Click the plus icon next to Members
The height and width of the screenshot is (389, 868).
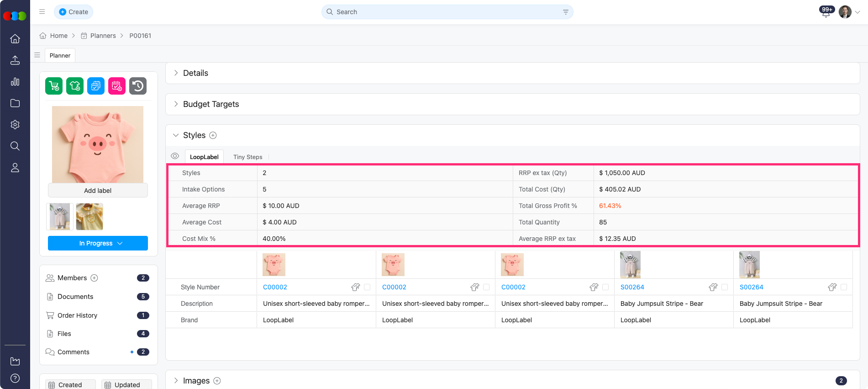[x=95, y=278]
